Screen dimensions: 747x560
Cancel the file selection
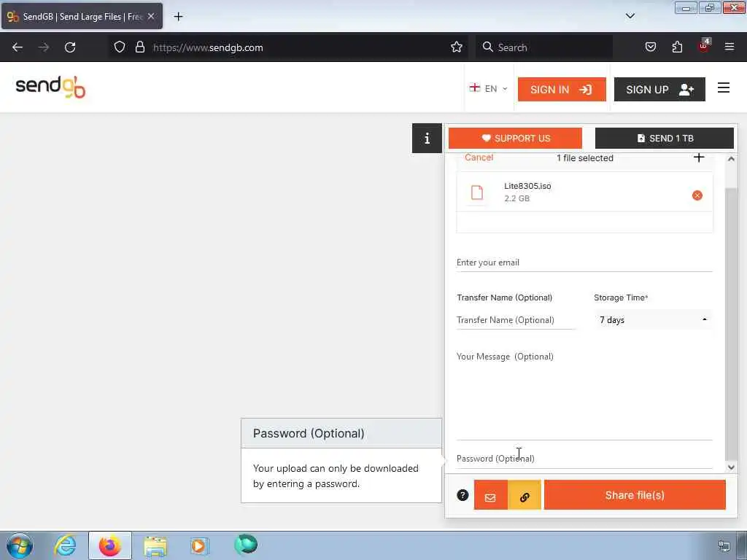[x=479, y=157]
